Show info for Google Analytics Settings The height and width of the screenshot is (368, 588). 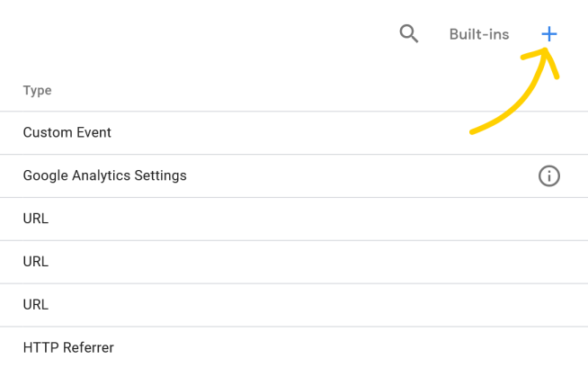tap(549, 176)
